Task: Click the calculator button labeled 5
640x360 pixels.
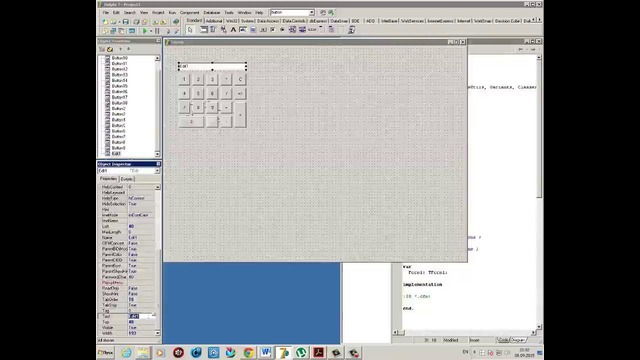Action: click(198, 93)
